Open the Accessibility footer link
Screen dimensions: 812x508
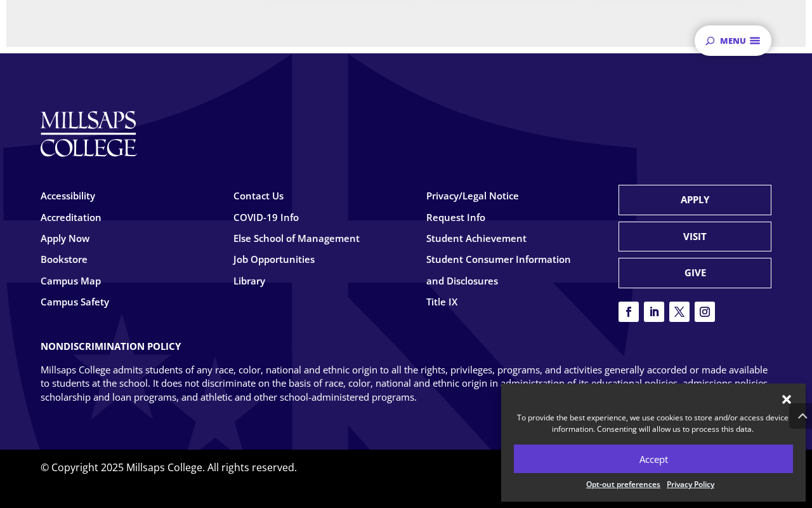(68, 196)
